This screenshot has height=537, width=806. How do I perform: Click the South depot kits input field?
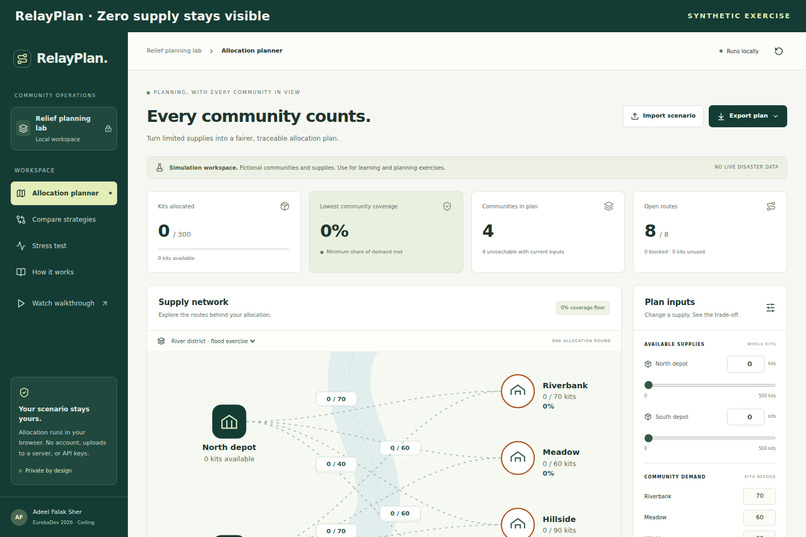click(745, 417)
